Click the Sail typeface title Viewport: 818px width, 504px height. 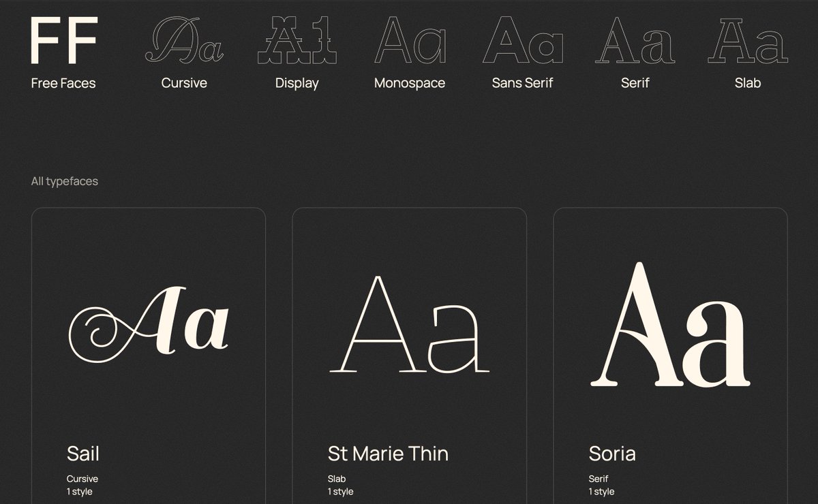coord(83,454)
